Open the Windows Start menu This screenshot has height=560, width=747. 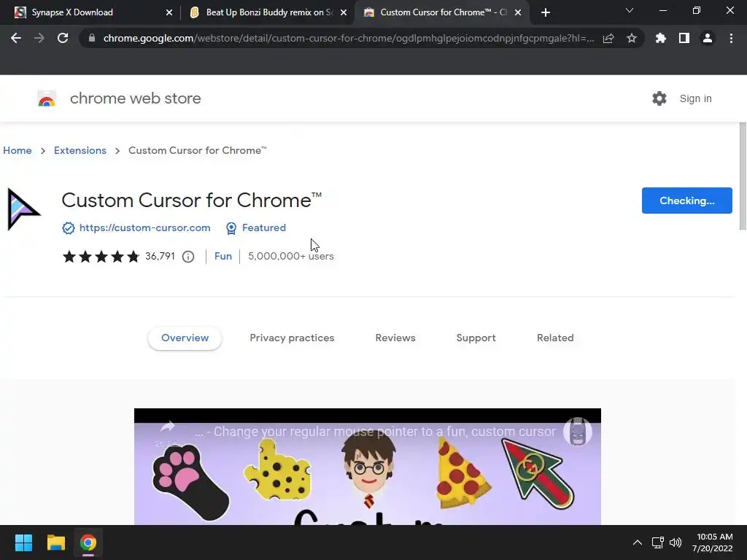23,542
